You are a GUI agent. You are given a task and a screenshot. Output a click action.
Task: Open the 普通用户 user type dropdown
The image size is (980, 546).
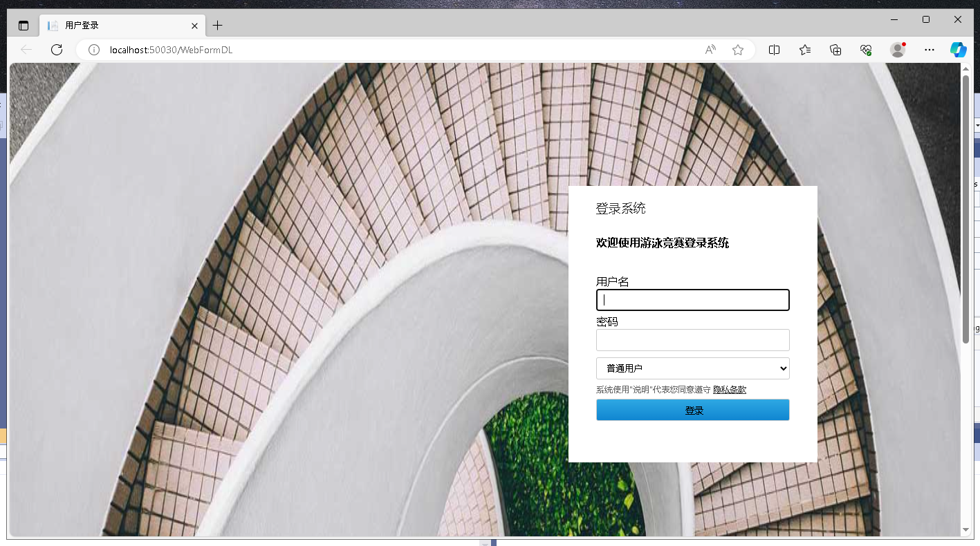coord(692,368)
